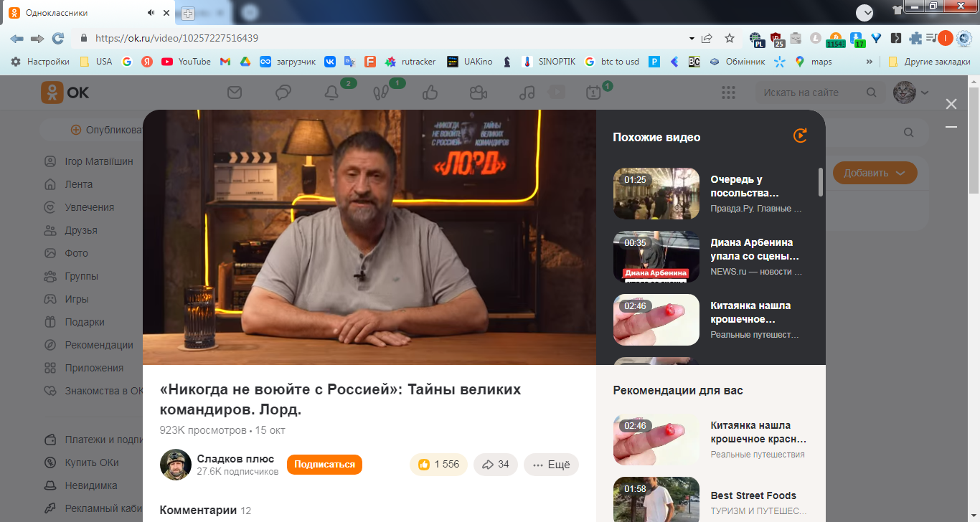Open a new browser tab
The width and height of the screenshot is (980, 522).
tap(188, 14)
